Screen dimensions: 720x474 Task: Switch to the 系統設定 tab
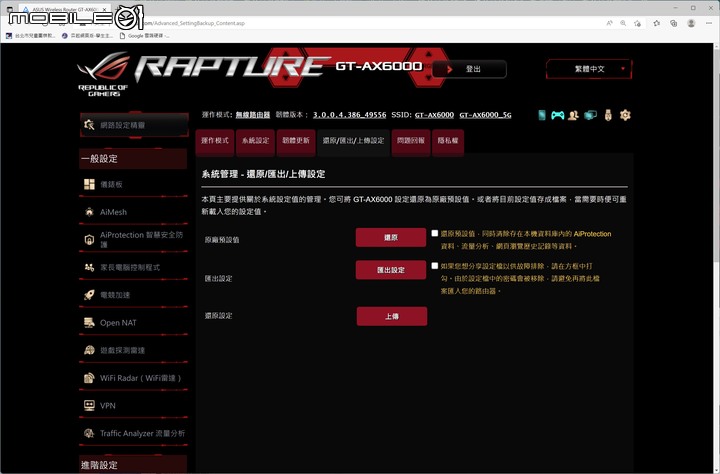255,141
